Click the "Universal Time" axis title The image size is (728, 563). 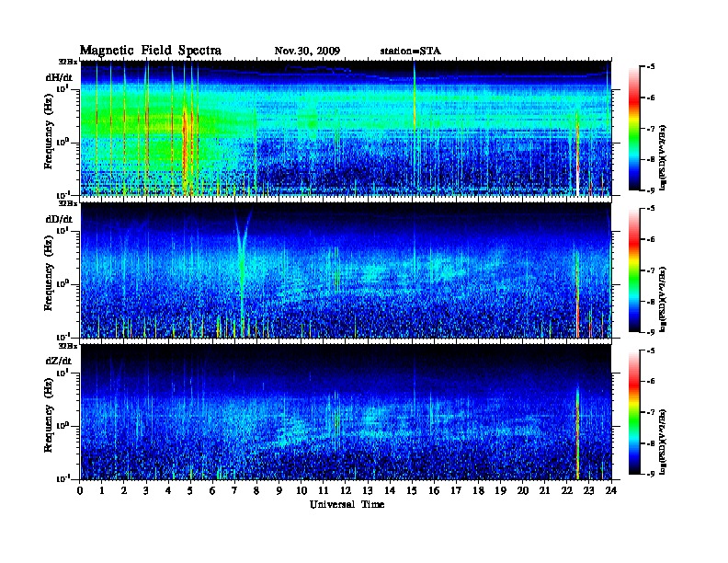[x=347, y=504]
